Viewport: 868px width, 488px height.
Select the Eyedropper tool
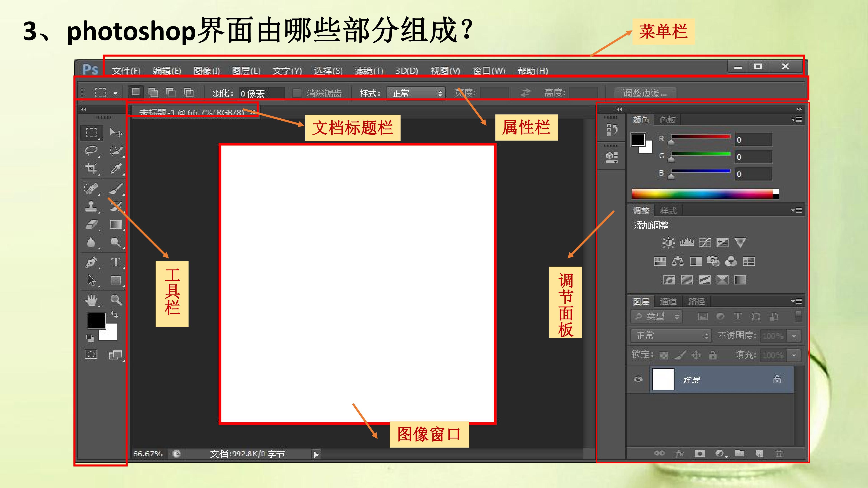click(116, 168)
